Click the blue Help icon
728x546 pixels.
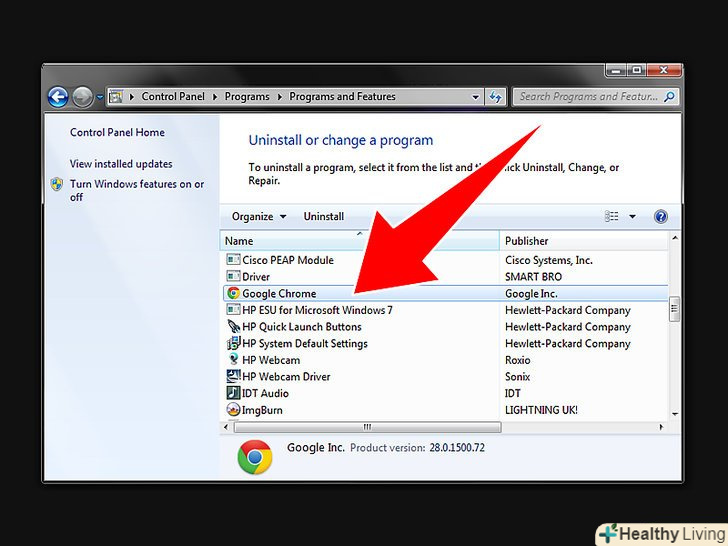(x=661, y=217)
